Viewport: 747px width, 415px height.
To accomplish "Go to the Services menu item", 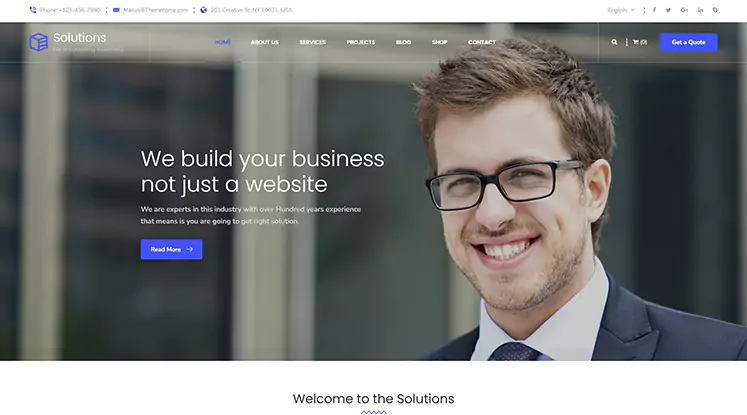I will [x=313, y=42].
